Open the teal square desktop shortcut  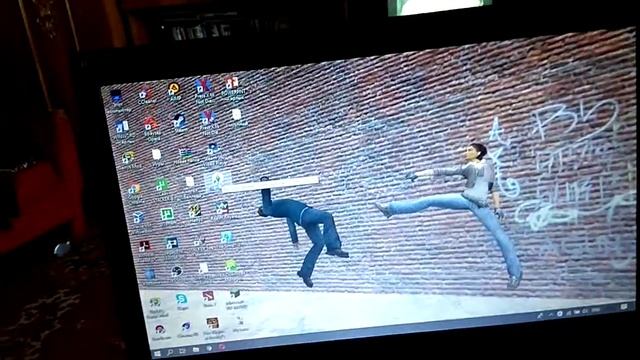point(227,237)
